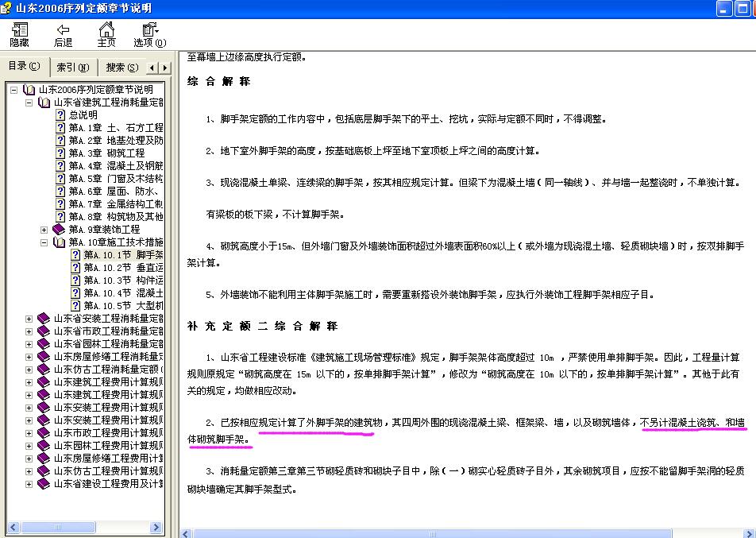
Task: Click the 隐藏 (Hide) toolbar button
Action: point(19,35)
